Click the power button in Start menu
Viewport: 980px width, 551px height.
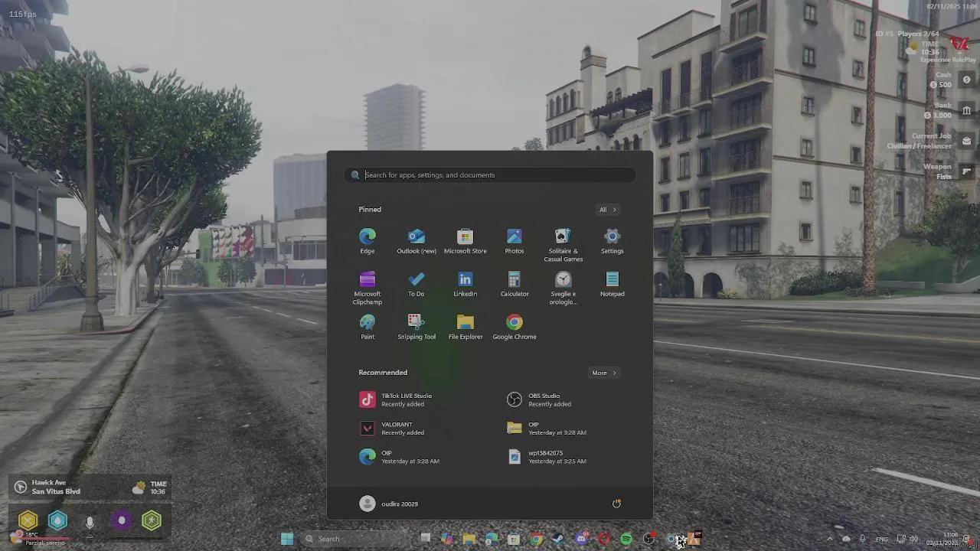[616, 504]
